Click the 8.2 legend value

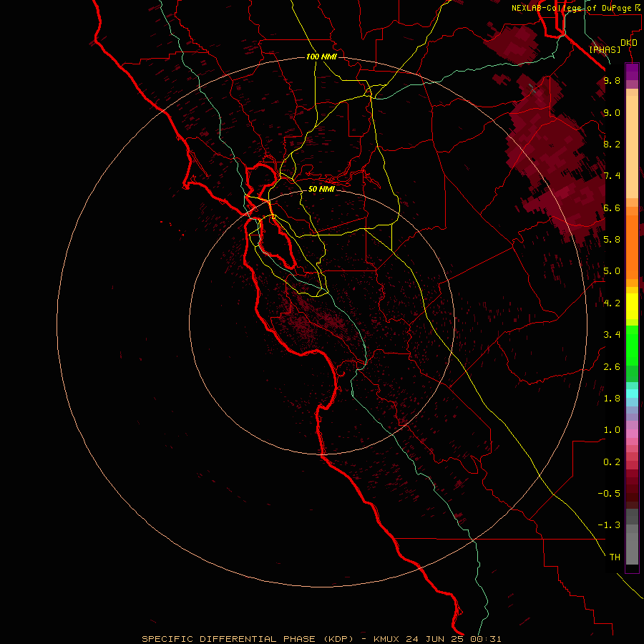(612, 144)
